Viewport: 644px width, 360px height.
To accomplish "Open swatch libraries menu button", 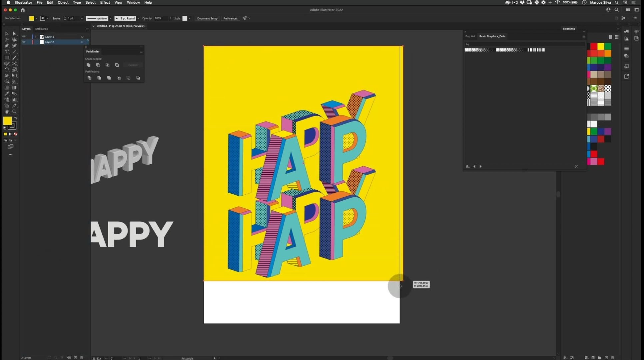I will click(467, 166).
